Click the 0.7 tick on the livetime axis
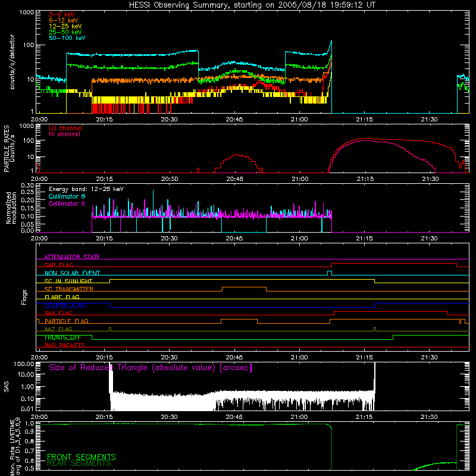The image size is (476, 476). [x=29, y=451]
